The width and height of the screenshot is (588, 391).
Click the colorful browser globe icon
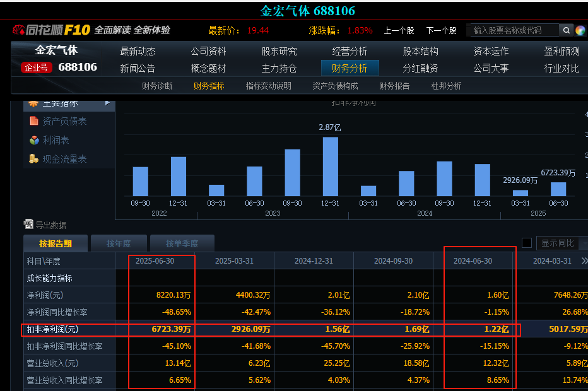pos(580,30)
